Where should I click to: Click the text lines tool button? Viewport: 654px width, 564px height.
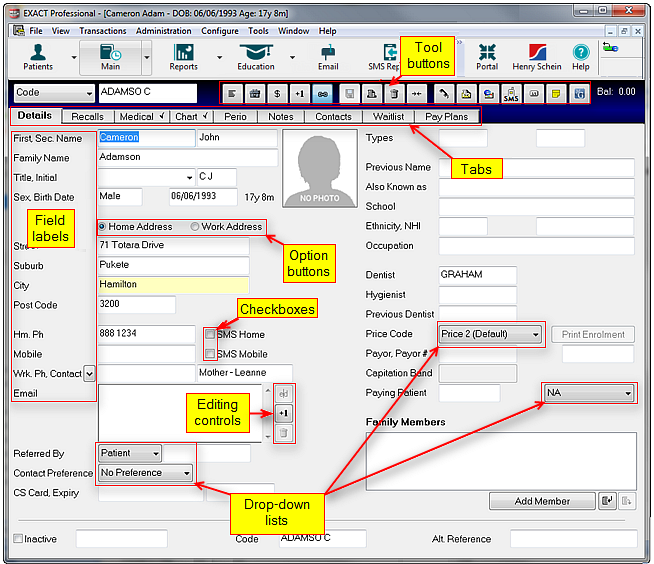click(x=232, y=94)
